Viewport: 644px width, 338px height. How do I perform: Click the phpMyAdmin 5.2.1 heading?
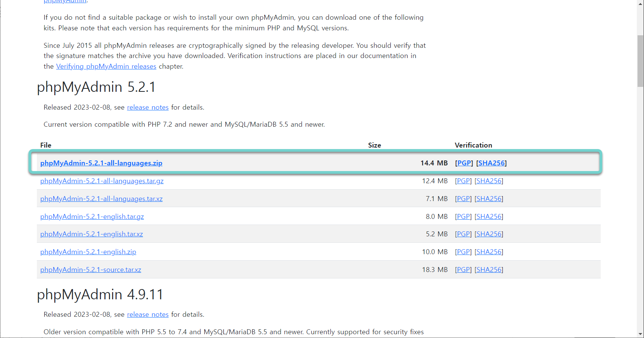click(96, 87)
